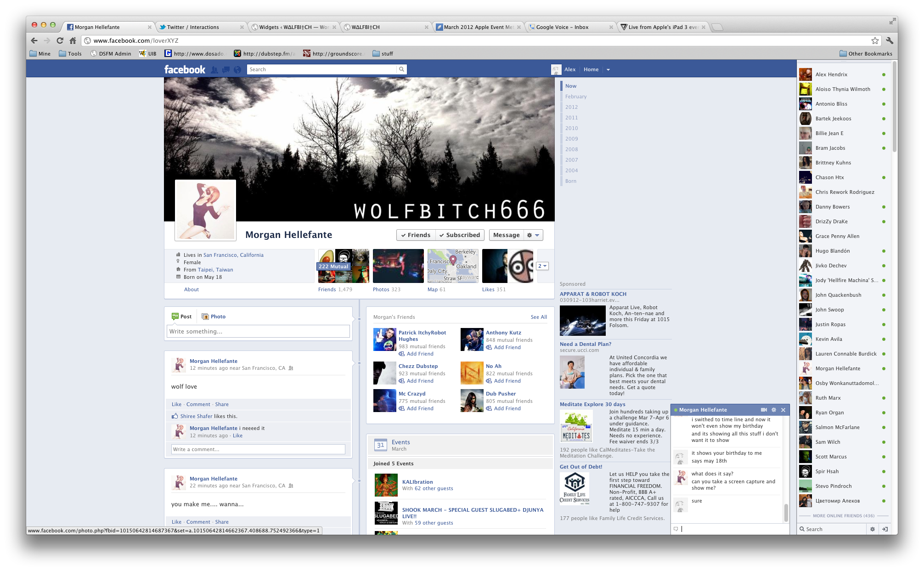This screenshot has width=924, height=571.
Task: Add Chezz Dubstep as friend
Action: coord(416,381)
